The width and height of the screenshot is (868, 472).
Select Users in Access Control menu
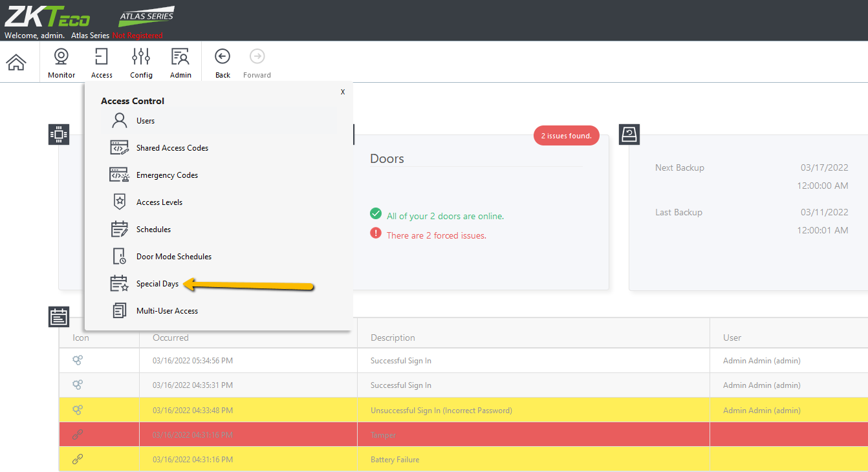pyautogui.click(x=218, y=121)
